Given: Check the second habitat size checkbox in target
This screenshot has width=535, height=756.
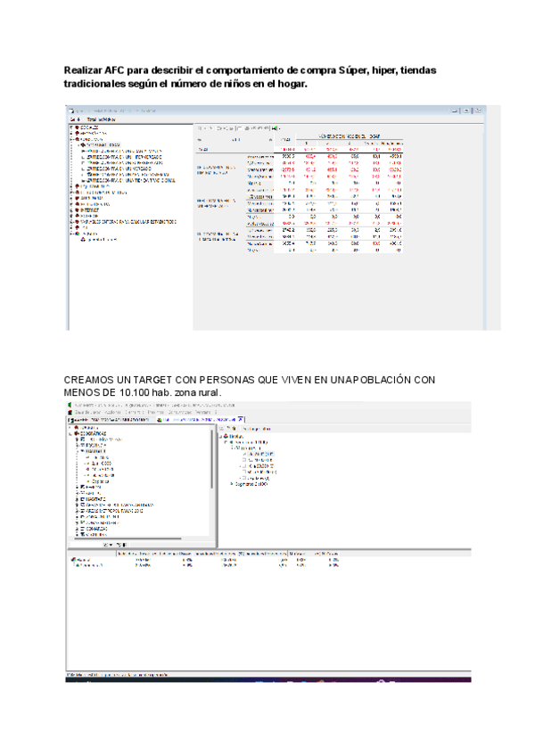Looking at the screenshot, I should pyautogui.click(x=243, y=459).
